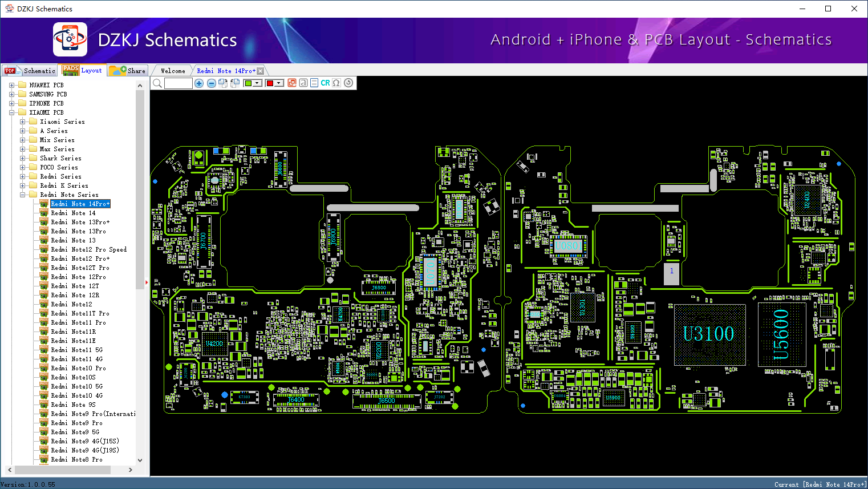Expand the IPHONE PCB tree node
The width and height of the screenshot is (868, 489).
click(x=11, y=103)
